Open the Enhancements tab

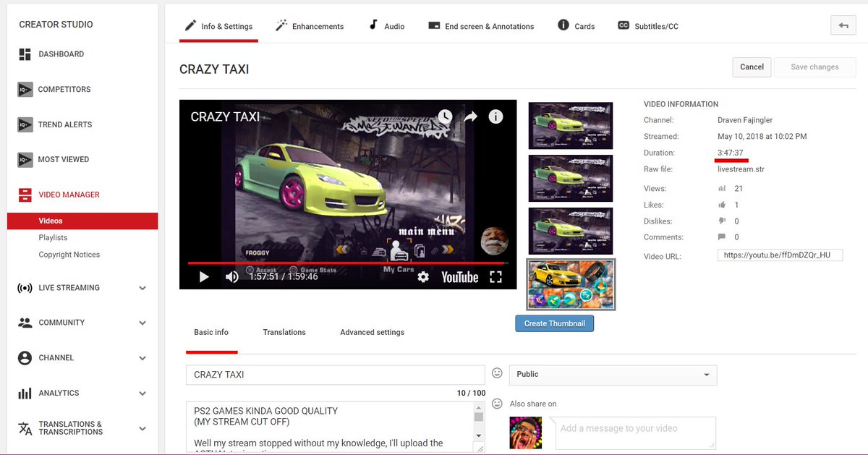coord(310,26)
